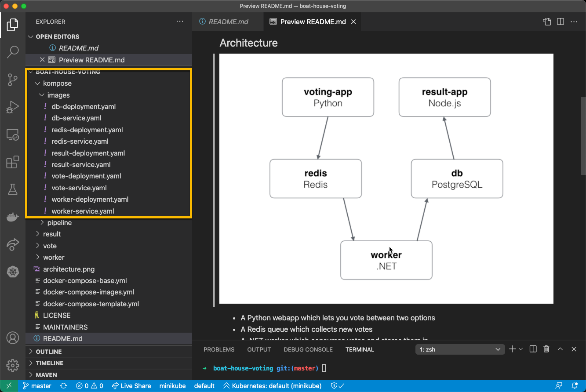This screenshot has height=392, width=586.
Task: Click the remote window indicator in status bar
Action: (x=9, y=386)
